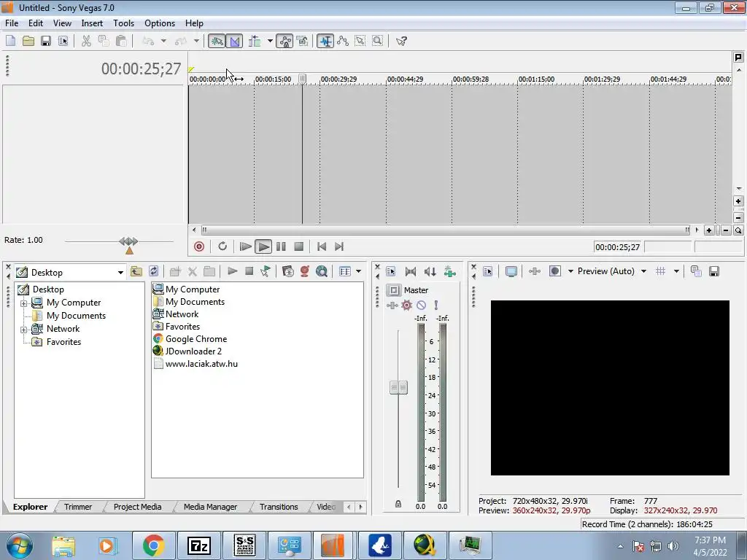Zoom out time with minus button
The height and width of the screenshot is (560, 747).
click(726, 230)
